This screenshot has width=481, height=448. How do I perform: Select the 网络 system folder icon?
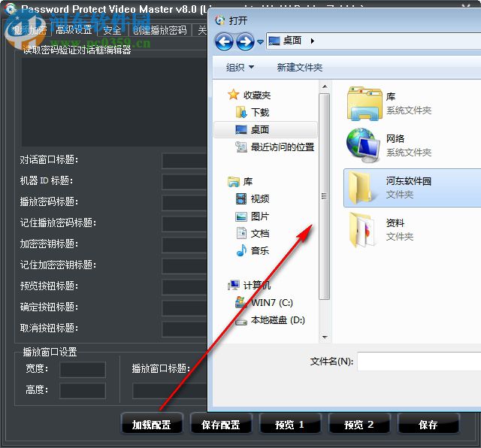(x=363, y=145)
